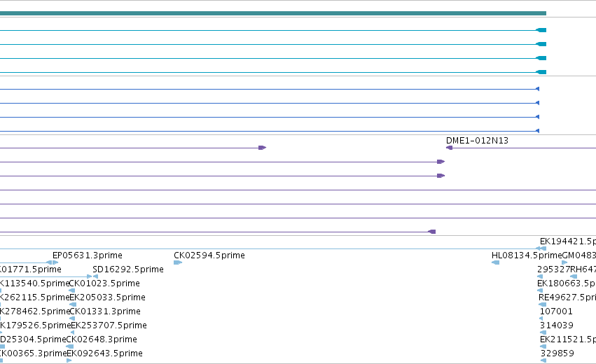Select the EK205033.5prime label
Screen dimensions: 596x364
coord(108,297)
